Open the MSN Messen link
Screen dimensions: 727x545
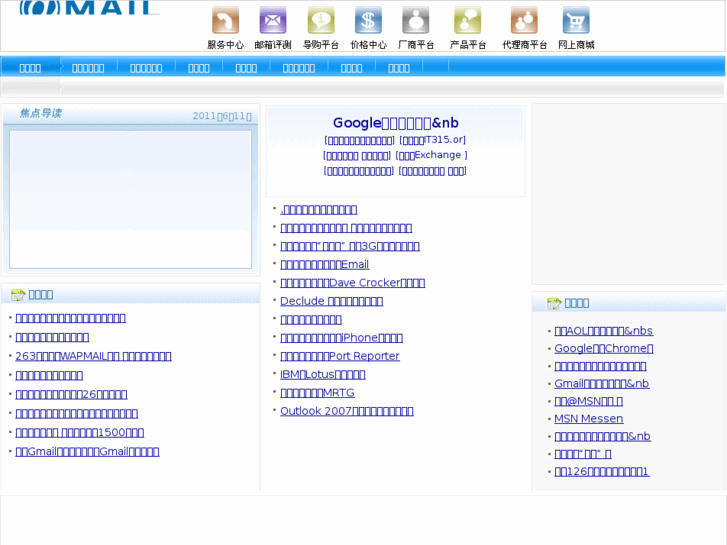point(589,419)
